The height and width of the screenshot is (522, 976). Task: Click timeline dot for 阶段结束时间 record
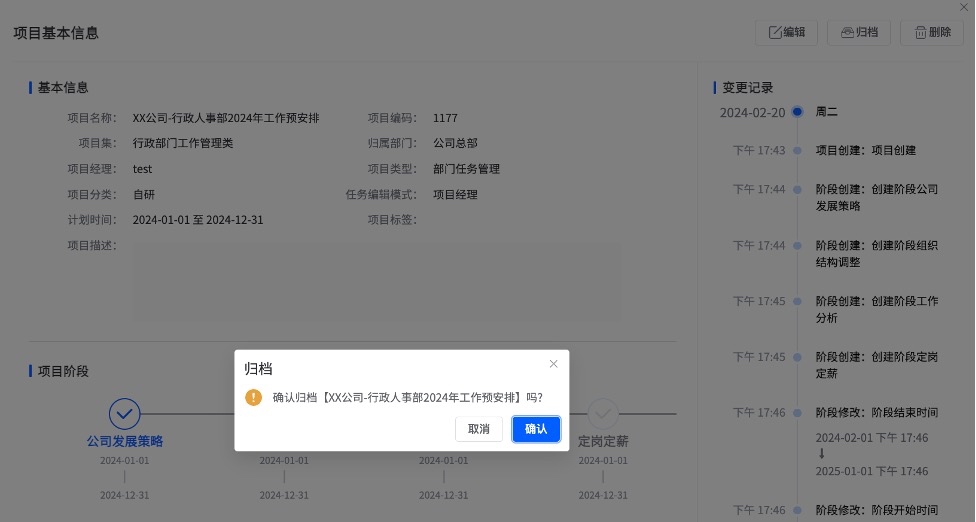[x=797, y=413]
